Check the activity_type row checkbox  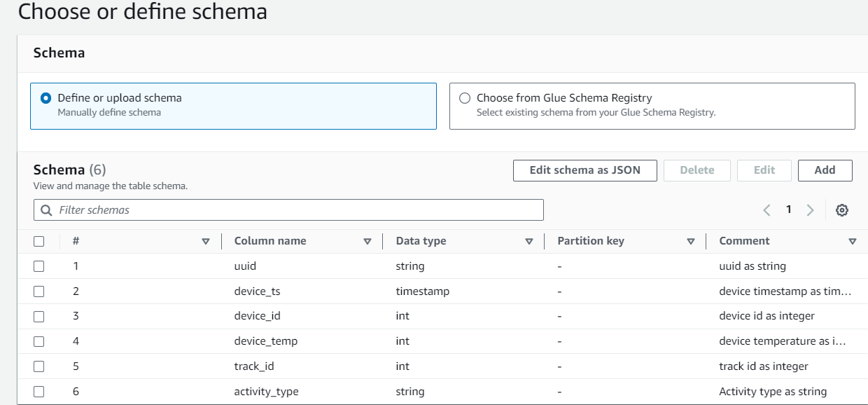tap(39, 392)
